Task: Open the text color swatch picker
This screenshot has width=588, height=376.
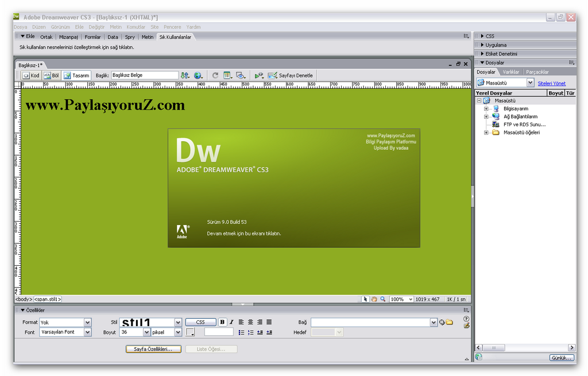Action: pos(190,332)
